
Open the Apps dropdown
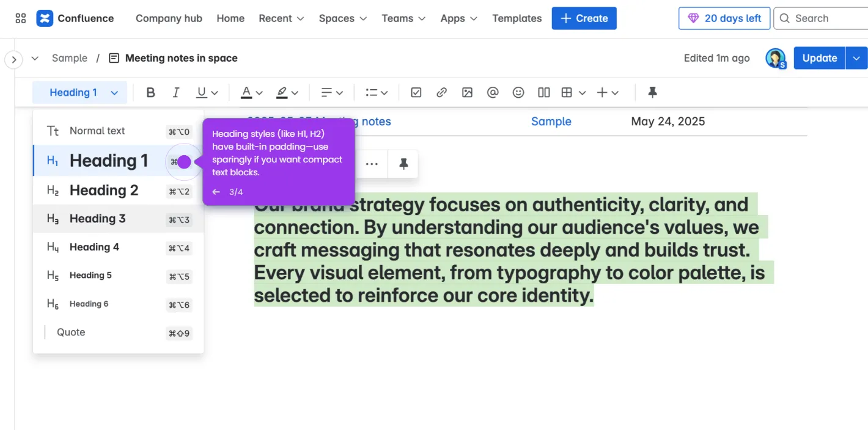458,18
